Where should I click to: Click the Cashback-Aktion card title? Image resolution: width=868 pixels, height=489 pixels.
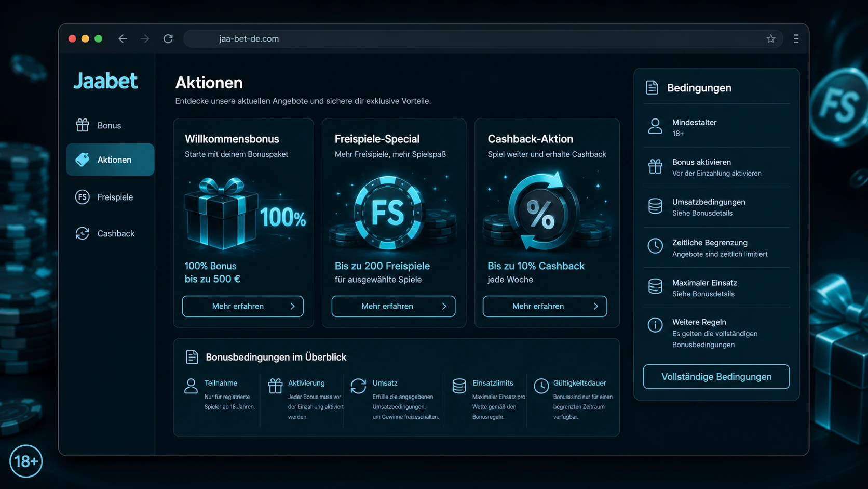tap(531, 139)
